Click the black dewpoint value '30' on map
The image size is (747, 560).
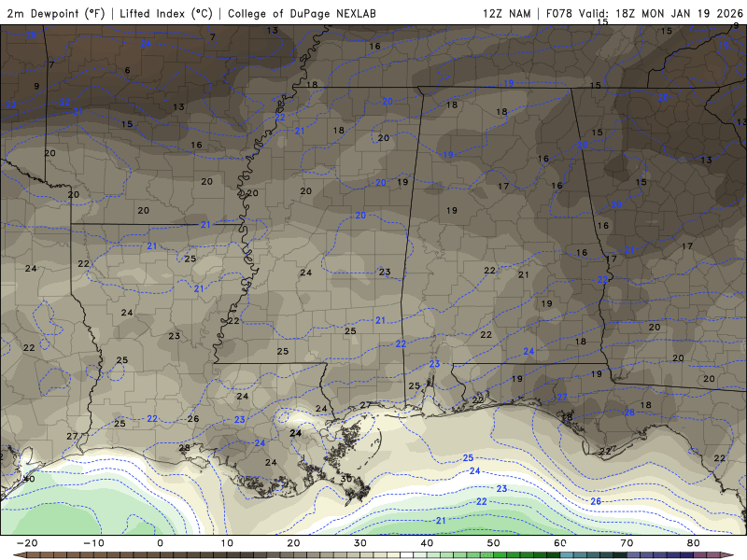click(x=346, y=479)
